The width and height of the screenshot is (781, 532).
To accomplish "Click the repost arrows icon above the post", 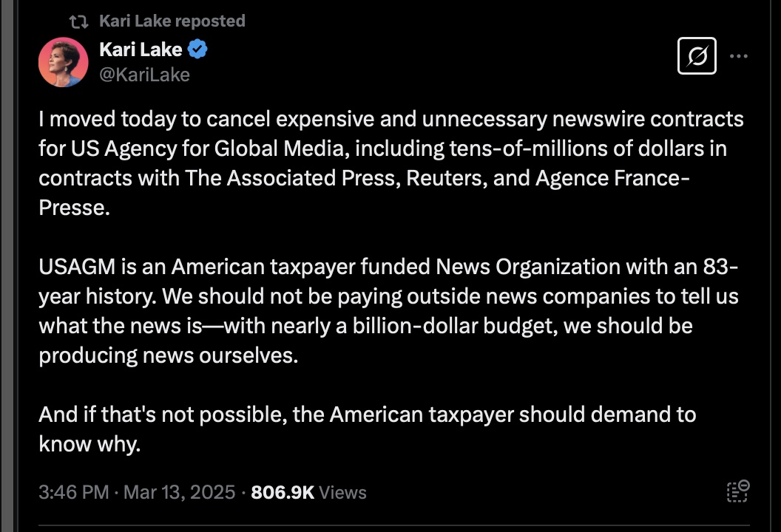I will pyautogui.click(x=78, y=21).
